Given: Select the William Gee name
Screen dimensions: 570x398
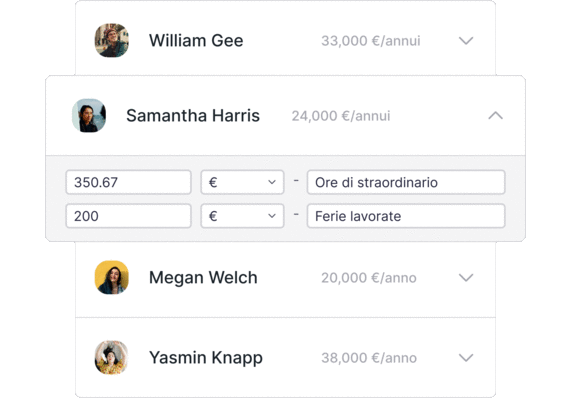Looking at the screenshot, I should coord(196,40).
